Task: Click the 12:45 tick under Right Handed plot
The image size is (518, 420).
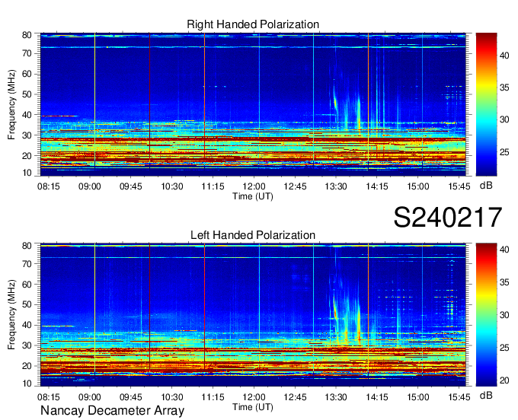Action: [295, 186]
